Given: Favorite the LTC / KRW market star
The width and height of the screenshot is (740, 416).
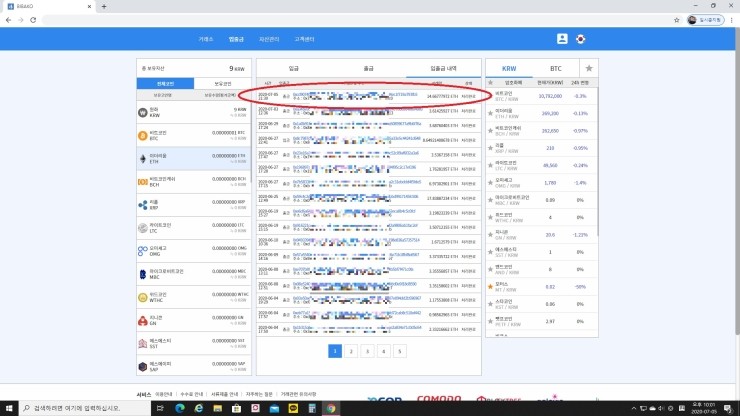Looking at the screenshot, I should pyautogui.click(x=490, y=165).
